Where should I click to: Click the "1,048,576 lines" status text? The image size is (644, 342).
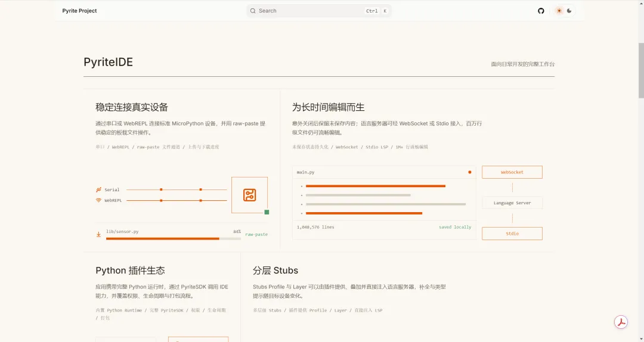[315, 227]
